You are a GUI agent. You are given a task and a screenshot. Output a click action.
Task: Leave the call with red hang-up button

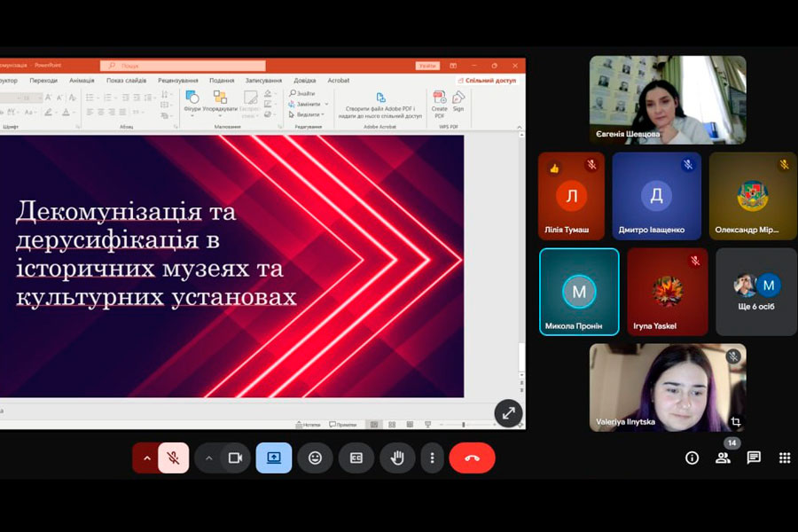coord(472,458)
